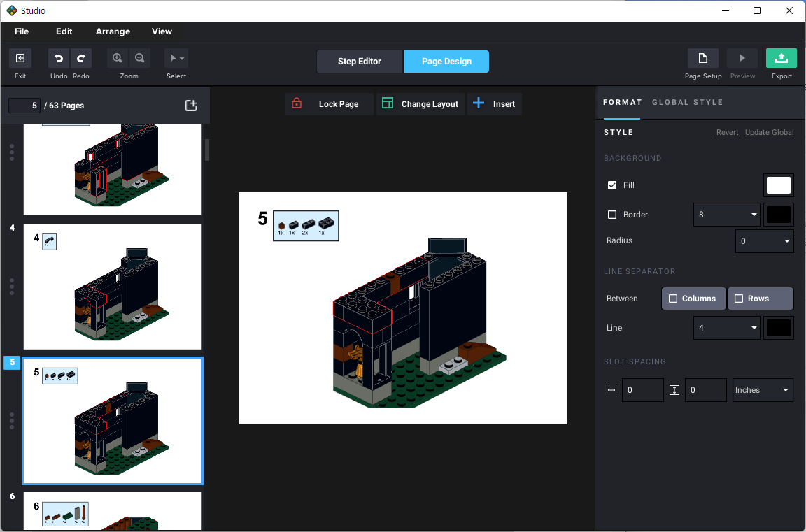The image size is (806, 532).
Task: Click the horizontal slot spacing icon
Action: coord(611,390)
